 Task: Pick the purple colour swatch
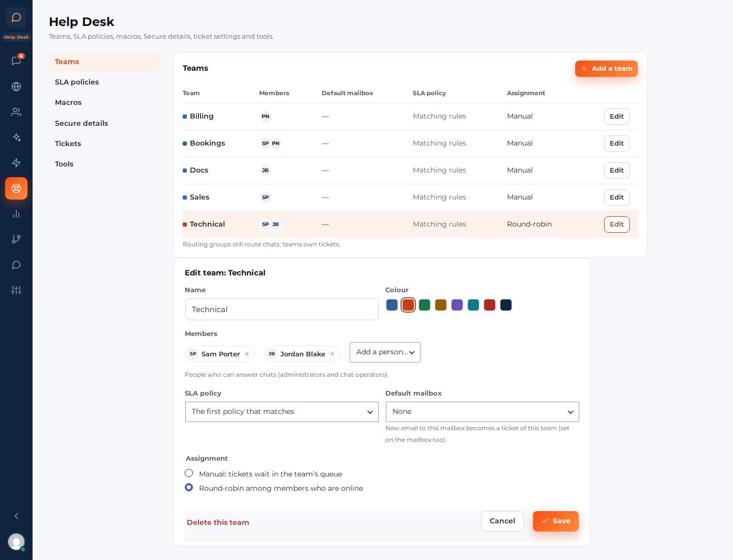[x=457, y=305]
